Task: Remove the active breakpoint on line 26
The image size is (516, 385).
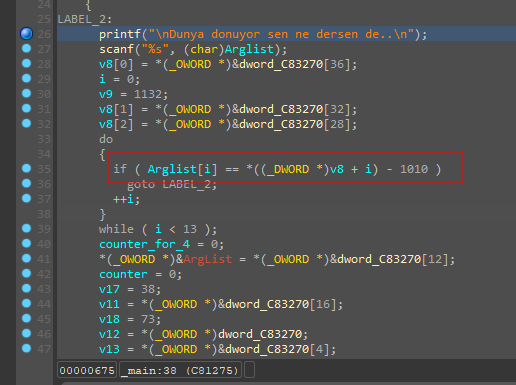Action: point(26,33)
